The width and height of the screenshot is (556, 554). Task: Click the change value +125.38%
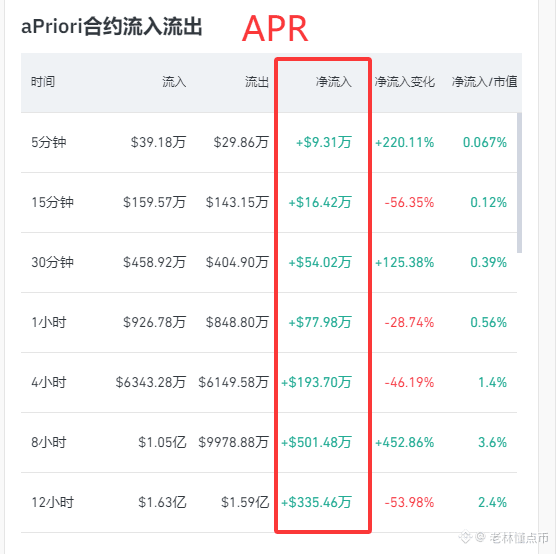click(x=405, y=262)
